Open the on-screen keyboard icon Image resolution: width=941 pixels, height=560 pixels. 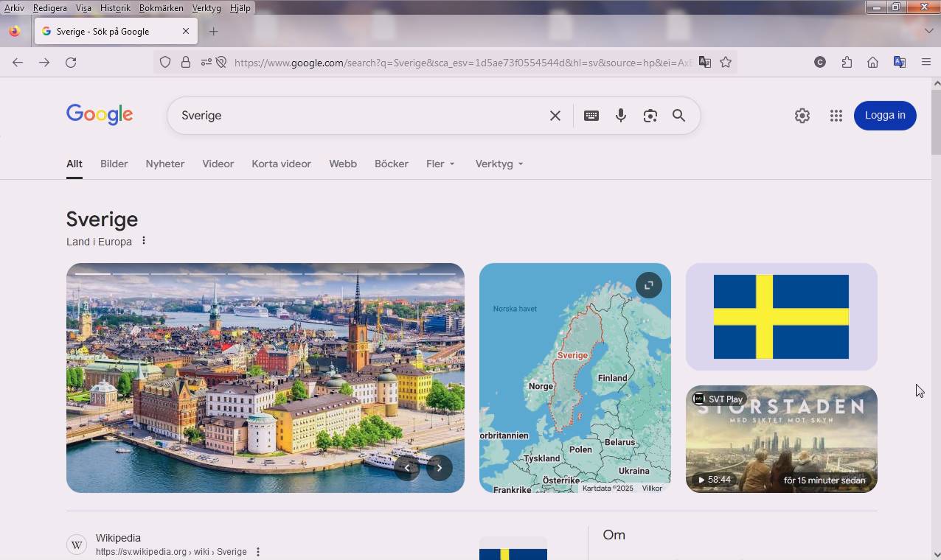click(591, 116)
